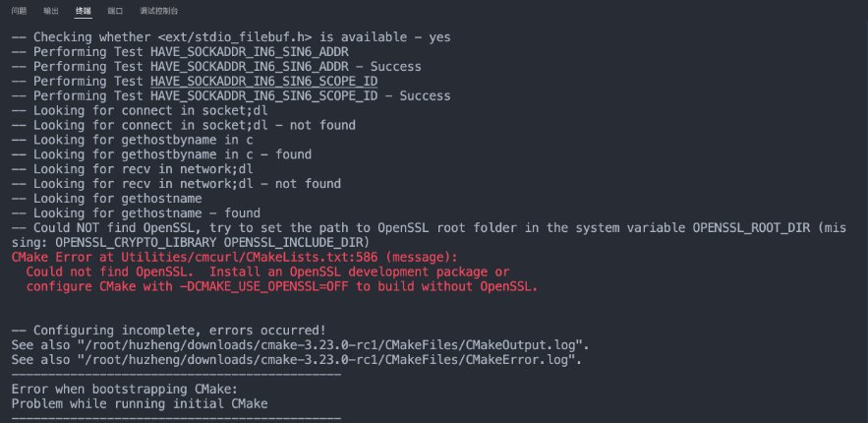Screen dimensions: 868x423
Task: Click the "Problem while running initial CMake" line
Action: click(x=140, y=404)
